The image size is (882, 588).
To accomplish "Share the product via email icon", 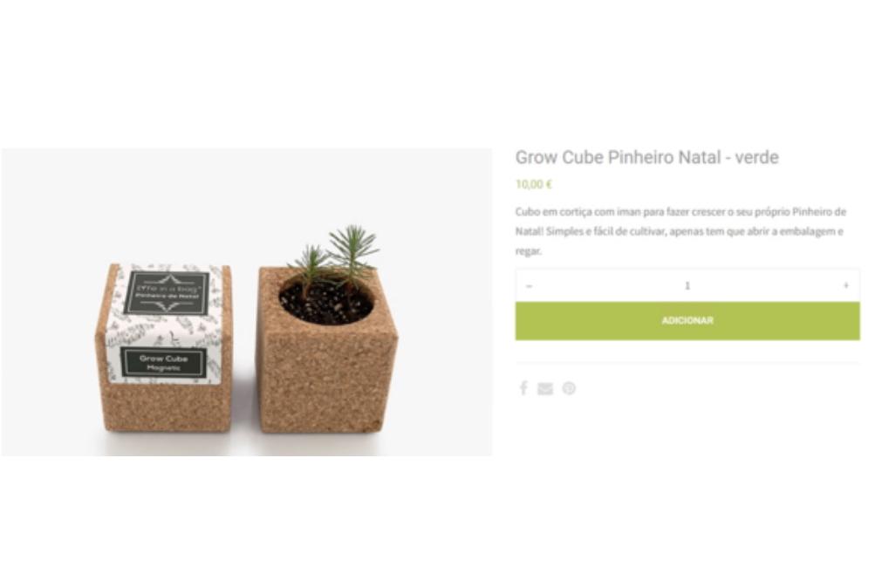I will pos(545,389).
